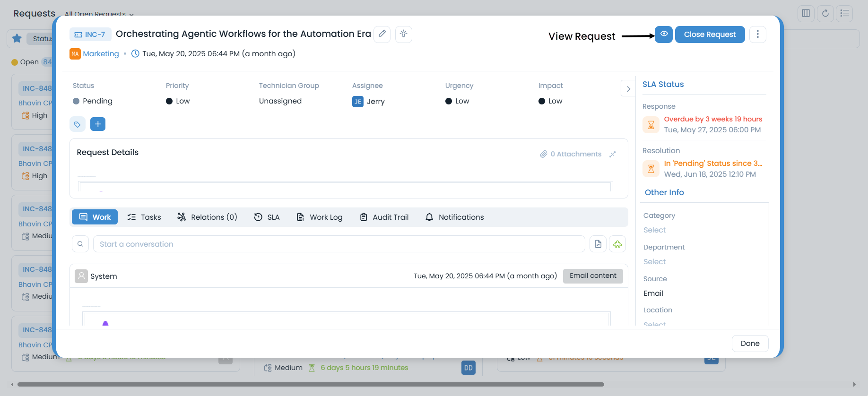Click the View Request eye icon

point(664,34)
